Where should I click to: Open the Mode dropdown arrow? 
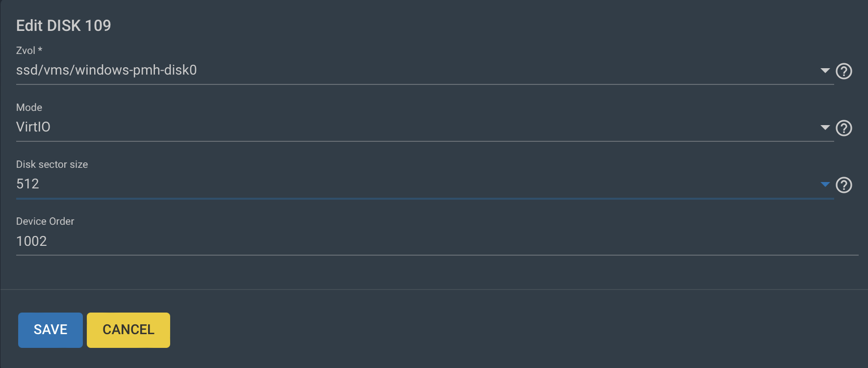click(x=825, y=128)
